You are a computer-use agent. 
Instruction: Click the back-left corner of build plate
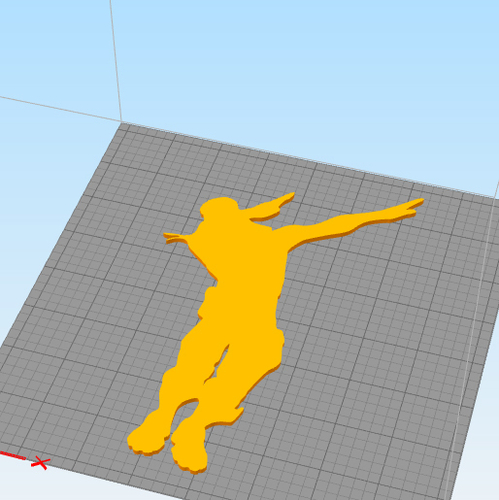pyautogui.click(x=122, y=123)
